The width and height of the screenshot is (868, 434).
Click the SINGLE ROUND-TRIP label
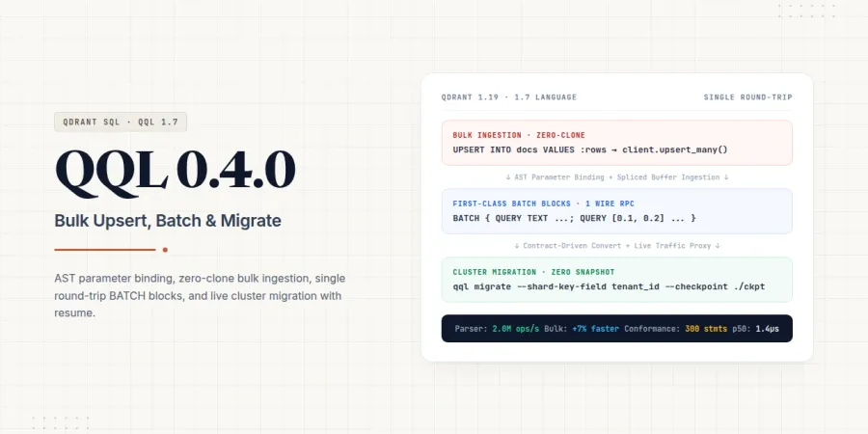tap(747, 97)
